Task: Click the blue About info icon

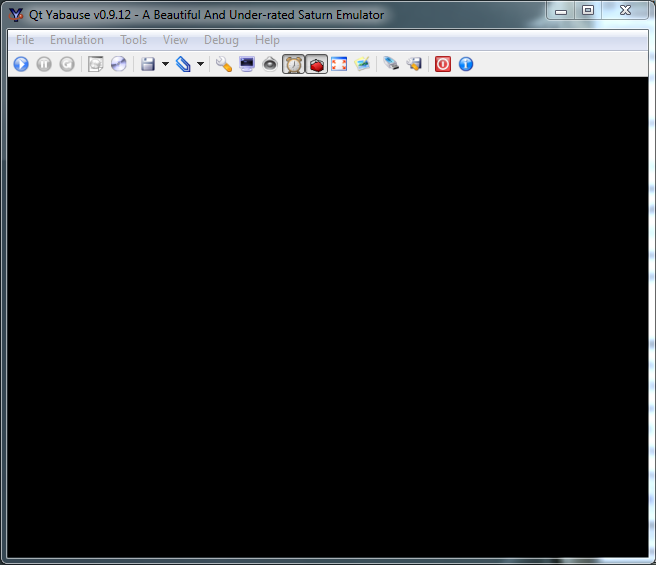Action: click(465, 64)
